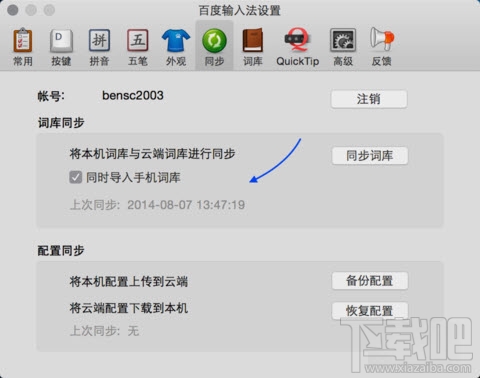Click the 词库同步 section heading

click(61, 123)
